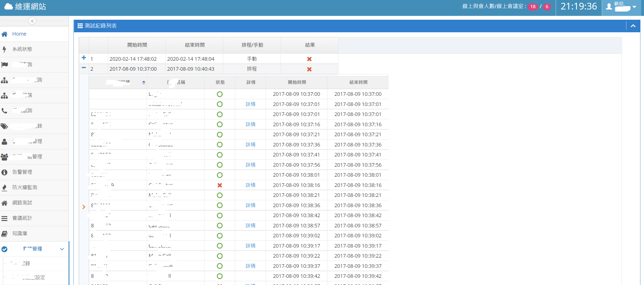Collapse row 2 with minus icon
Image resolution: width=644 pixels, height=285 pixels.
84,68
